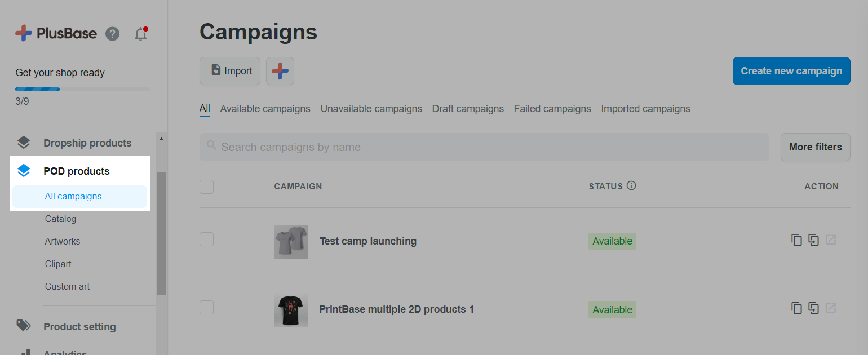Click the second action icon for Test camp launching
868x355 pixels.
pyautogui.click(x=813, y=240)
